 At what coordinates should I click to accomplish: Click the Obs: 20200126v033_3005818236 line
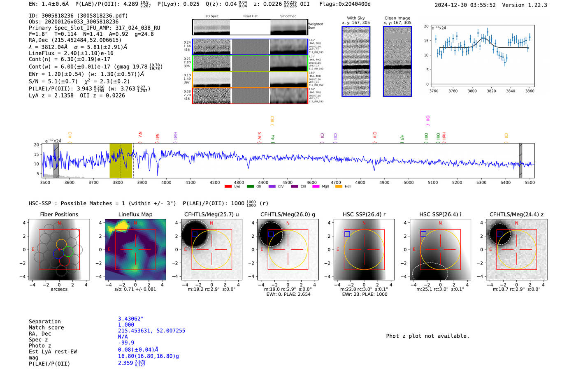tap(74, 22)
